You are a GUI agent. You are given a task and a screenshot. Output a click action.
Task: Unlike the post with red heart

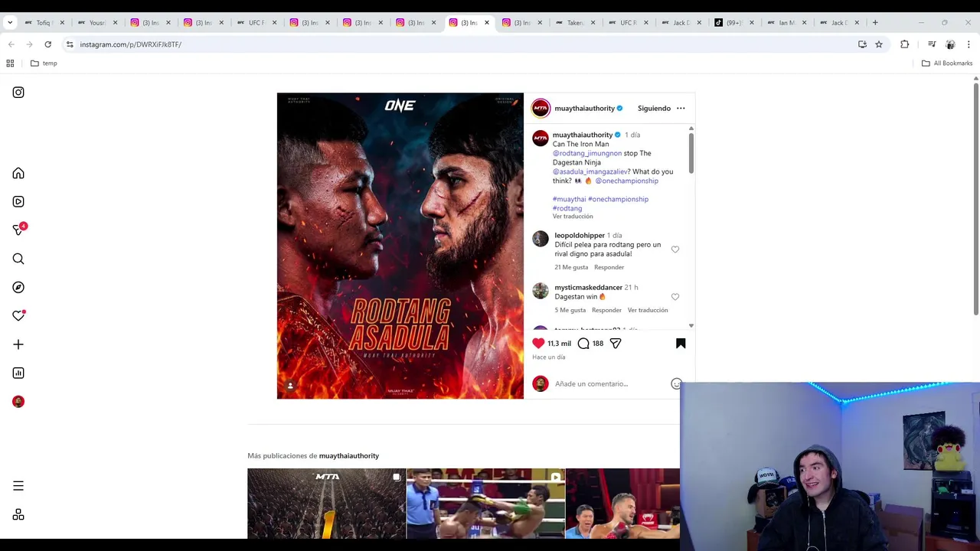538,344
